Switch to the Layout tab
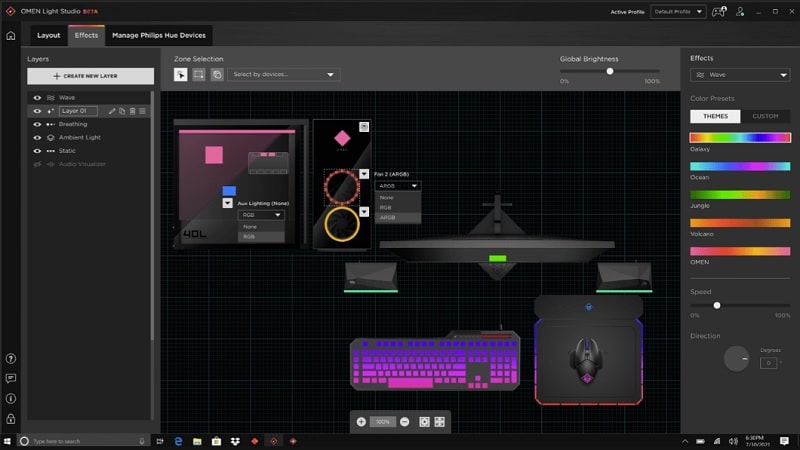800x450 pixels. click(x=48, y=35)
